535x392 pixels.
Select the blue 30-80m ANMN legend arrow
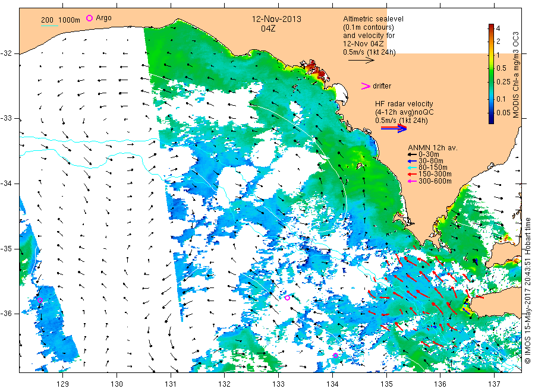pos(412,161)
